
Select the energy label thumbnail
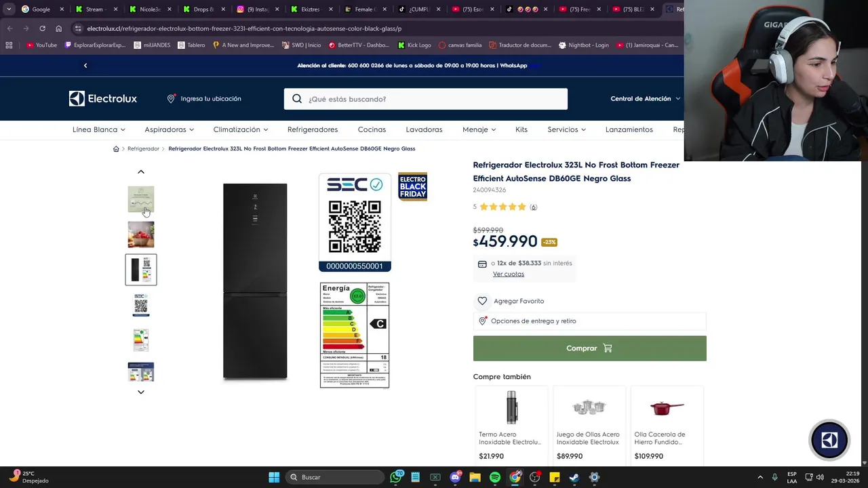[141, 340]
